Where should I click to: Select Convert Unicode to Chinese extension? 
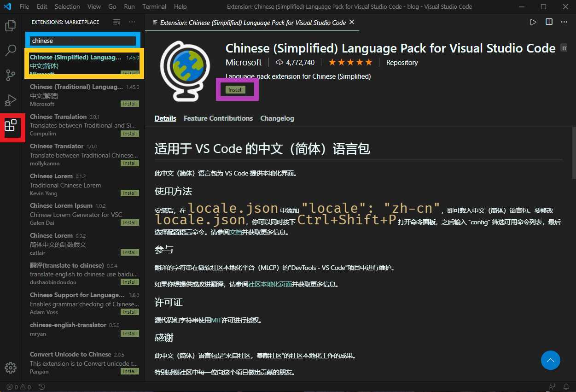84,363
